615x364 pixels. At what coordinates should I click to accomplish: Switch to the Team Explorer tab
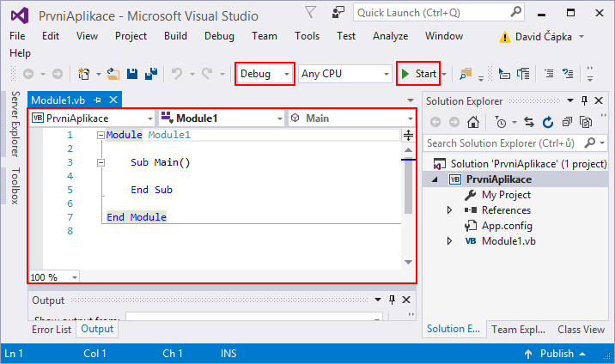pos(518,329)
